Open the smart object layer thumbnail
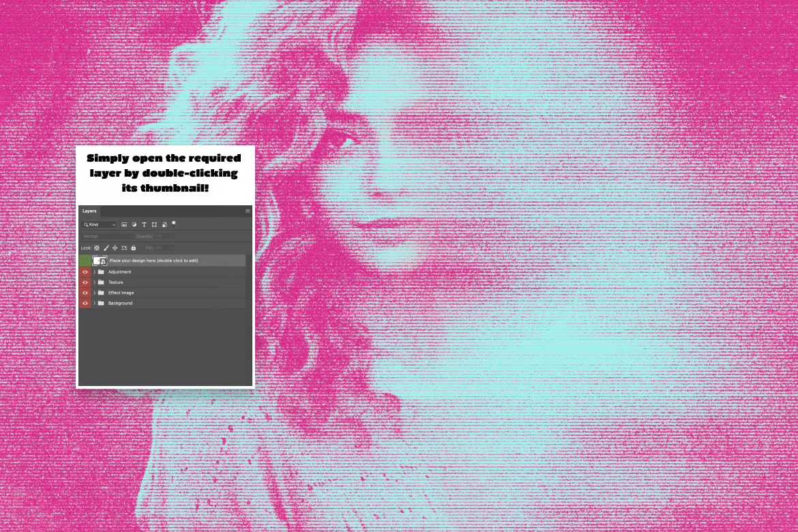This screenshot has width=798, height=532. pyautogui.click(x=100, y=261)
